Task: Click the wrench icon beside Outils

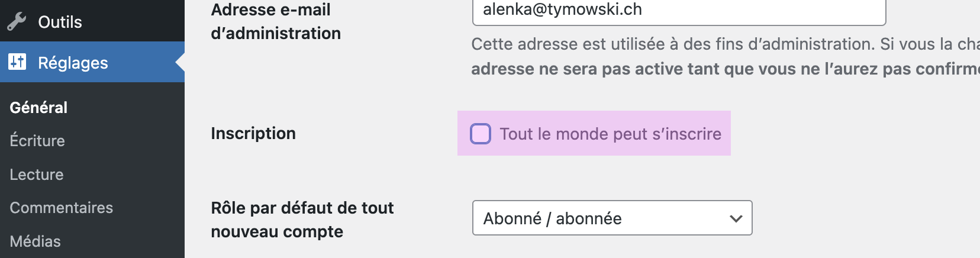Action: (17, 22)
